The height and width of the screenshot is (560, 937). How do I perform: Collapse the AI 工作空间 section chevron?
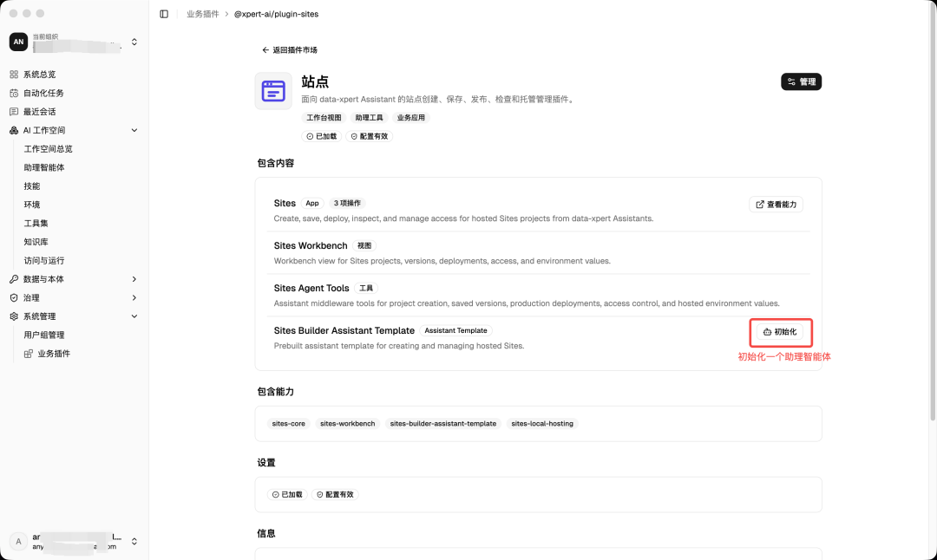pos(134,130)
